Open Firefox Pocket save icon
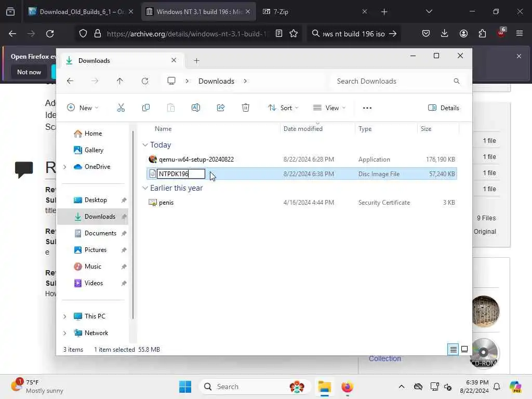The image size is (532, 399). [426, 34]
